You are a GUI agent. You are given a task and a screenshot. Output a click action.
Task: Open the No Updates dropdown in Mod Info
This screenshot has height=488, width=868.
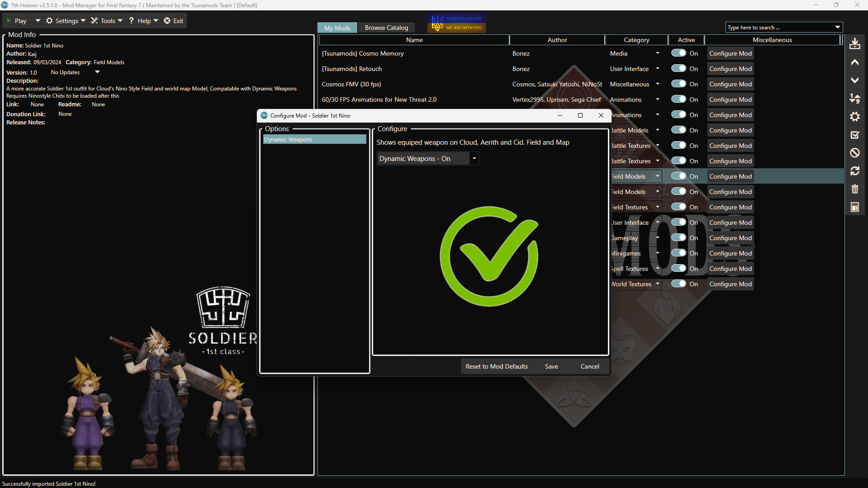click(97, 72)
